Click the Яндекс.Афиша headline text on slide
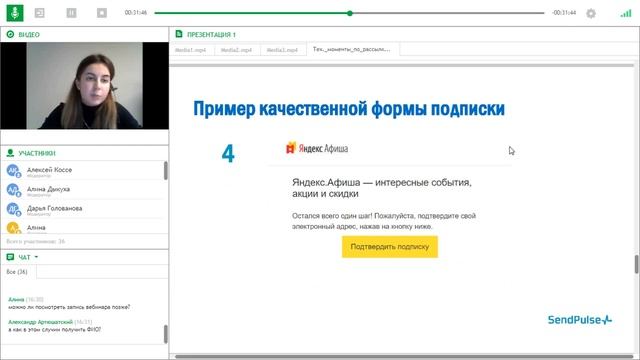This screenshot has width=640, height=360. [x=382, y=188]
